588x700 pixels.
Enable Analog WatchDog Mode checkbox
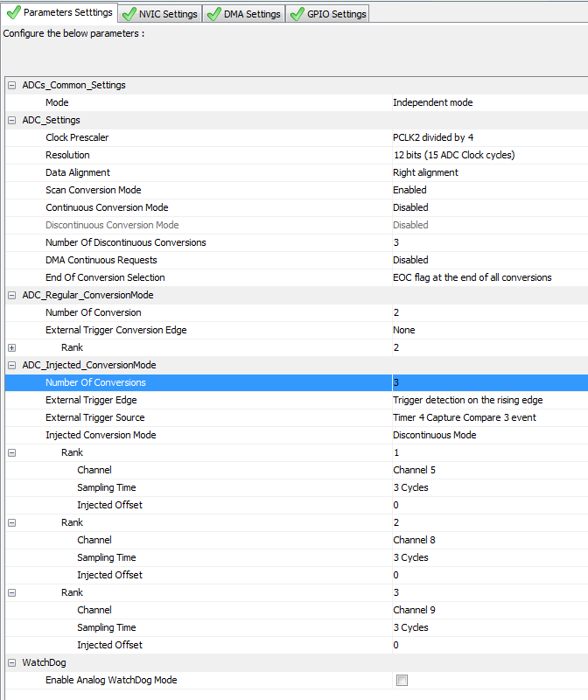402,680
